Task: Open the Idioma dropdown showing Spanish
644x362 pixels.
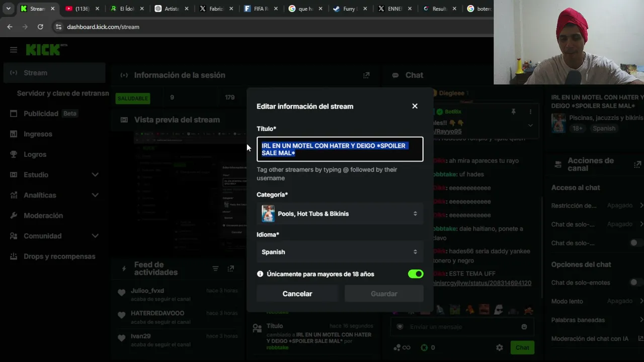Action: tap(340, 252)
